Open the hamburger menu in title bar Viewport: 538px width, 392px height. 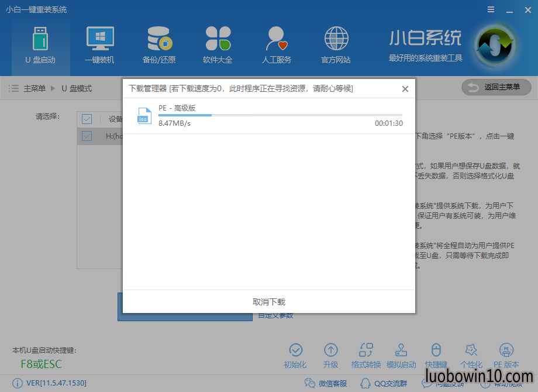coord(491,9)
